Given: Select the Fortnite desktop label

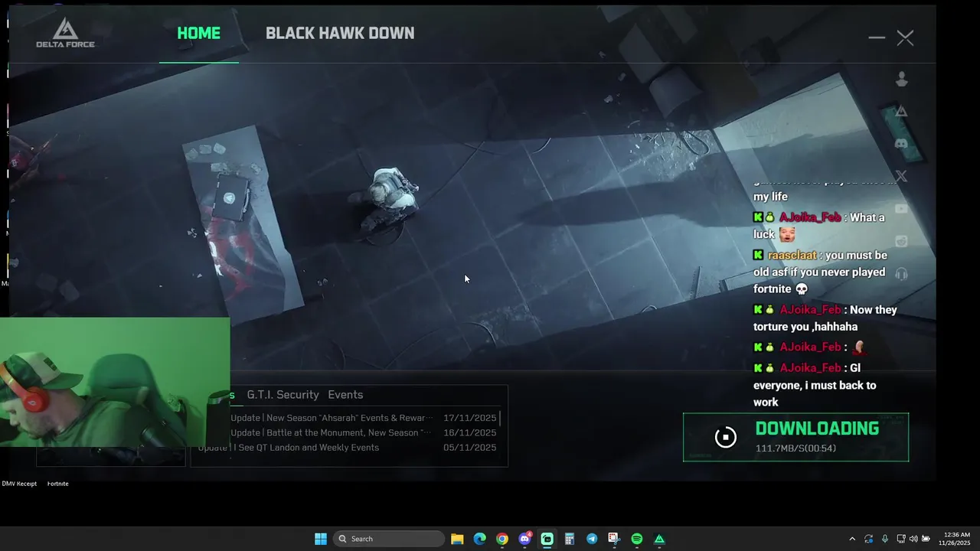Looking at the screenshot, I should (x=57, y=484).
